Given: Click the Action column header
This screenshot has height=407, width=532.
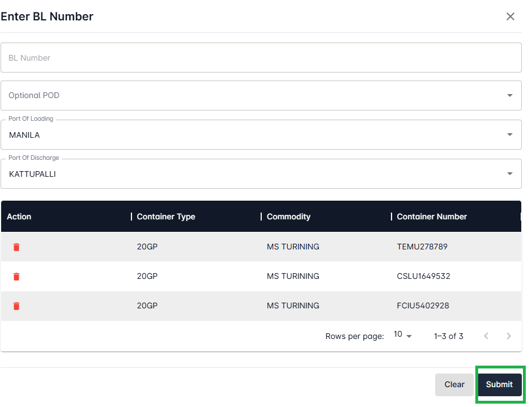Looking at the screenshot, I should point(19,217).
